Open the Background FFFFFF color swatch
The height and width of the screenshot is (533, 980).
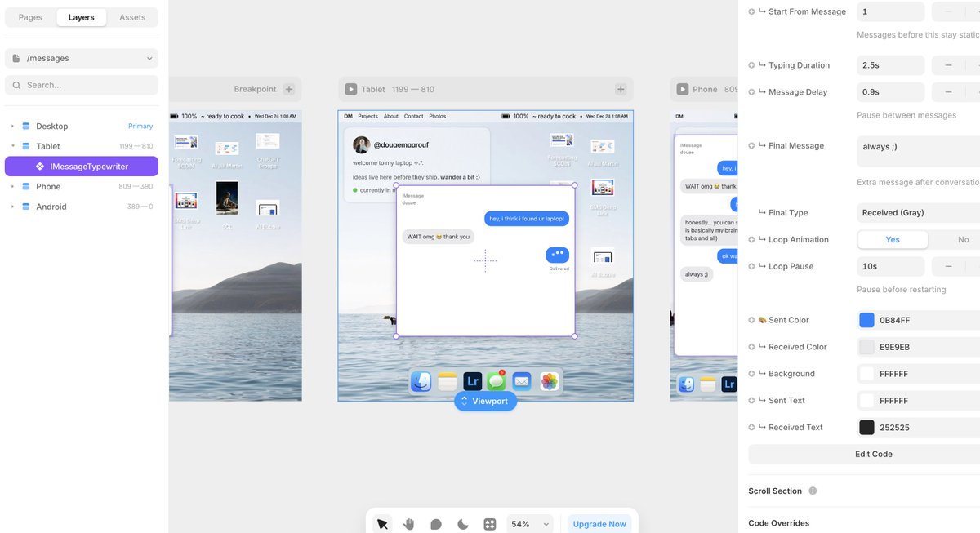click(866, 374)
